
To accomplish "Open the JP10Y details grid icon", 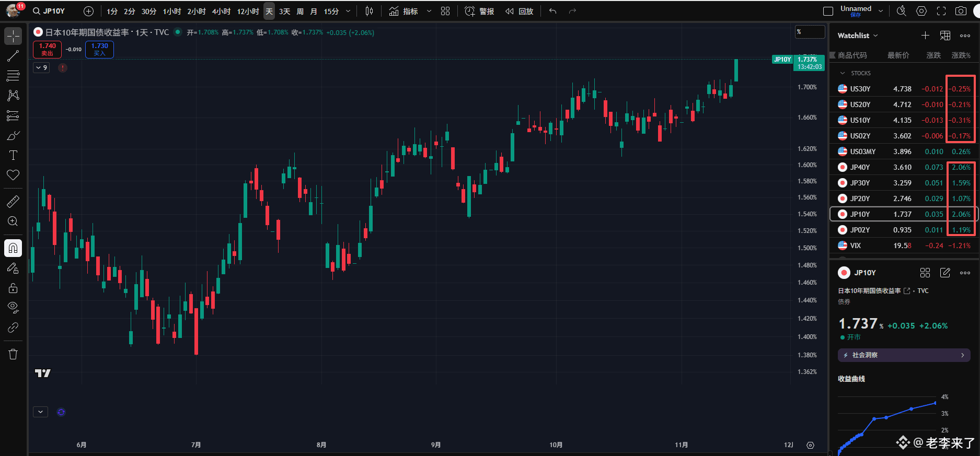I will coord(925,273).
